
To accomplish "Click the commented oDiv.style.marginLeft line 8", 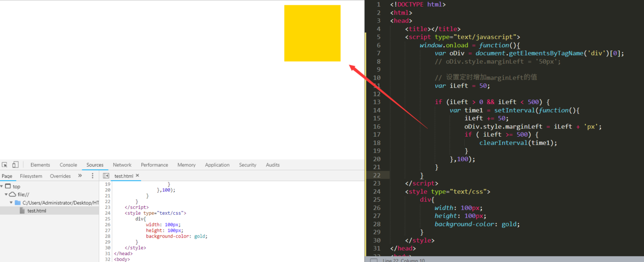I will 498,61.
